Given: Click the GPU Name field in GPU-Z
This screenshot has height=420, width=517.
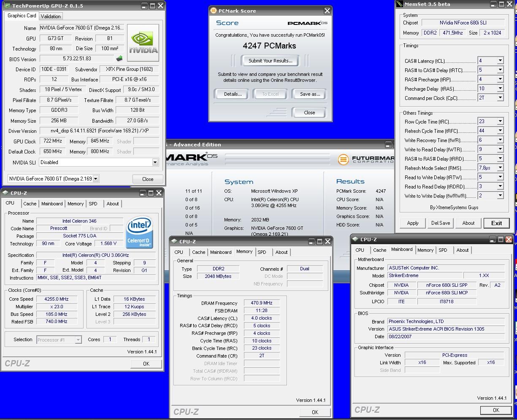Looking at the screenshot, I should 82,28.
